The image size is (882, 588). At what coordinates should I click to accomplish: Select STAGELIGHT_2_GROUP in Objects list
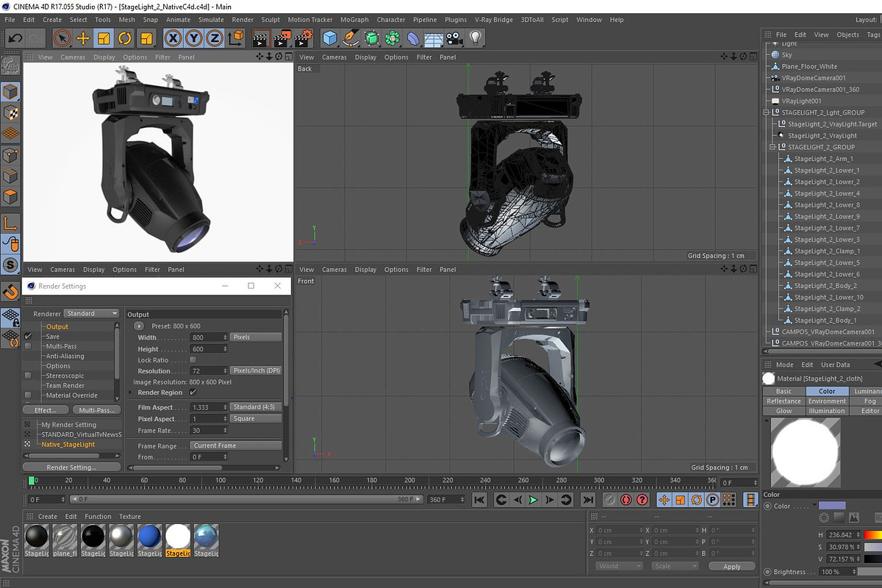[x=821, y=147]
